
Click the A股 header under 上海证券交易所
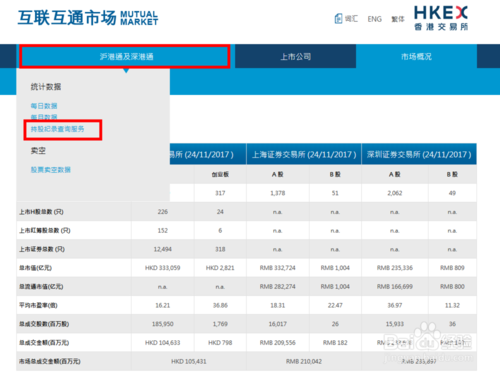tap(278, 174)
